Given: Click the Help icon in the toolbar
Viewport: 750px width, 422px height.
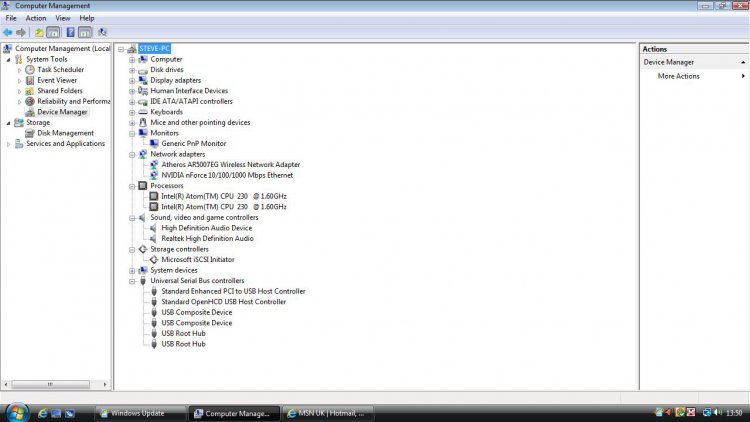Looking at the screenshot, I should pos(70,32).
